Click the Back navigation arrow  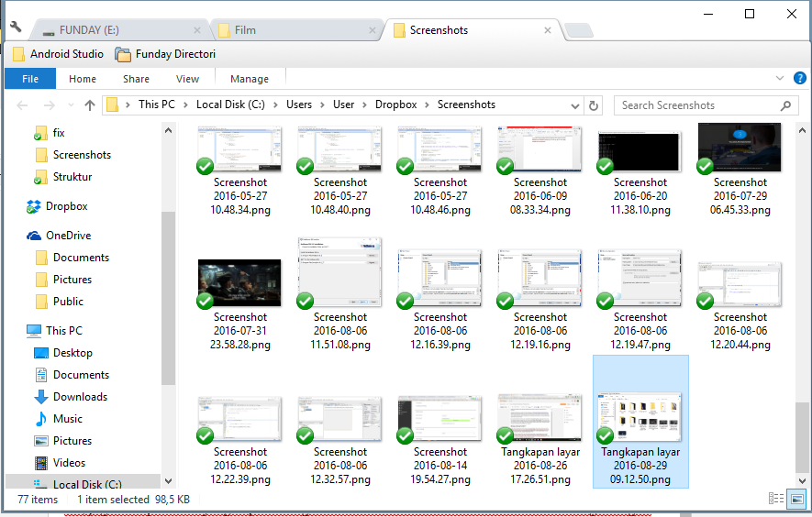tap(22, 105)
